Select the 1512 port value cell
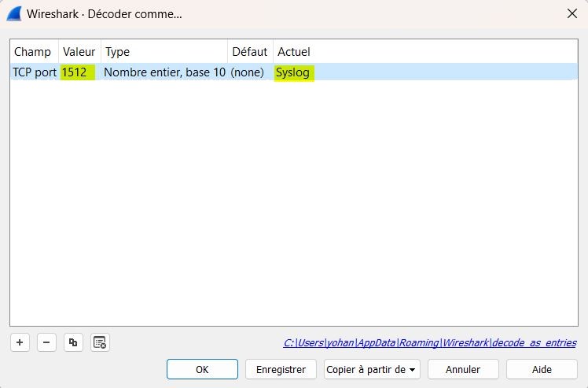 point(79,72)
